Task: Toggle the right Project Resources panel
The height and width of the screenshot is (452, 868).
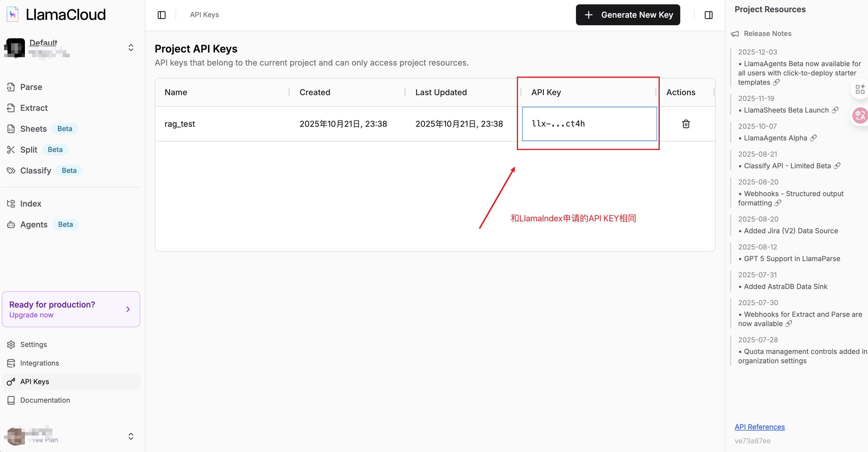Action: (x=708, y=15)
